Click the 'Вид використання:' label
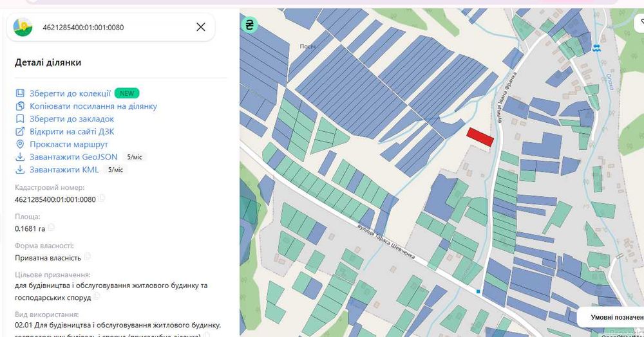Screen dimensions: 644x337 (47, 314)
